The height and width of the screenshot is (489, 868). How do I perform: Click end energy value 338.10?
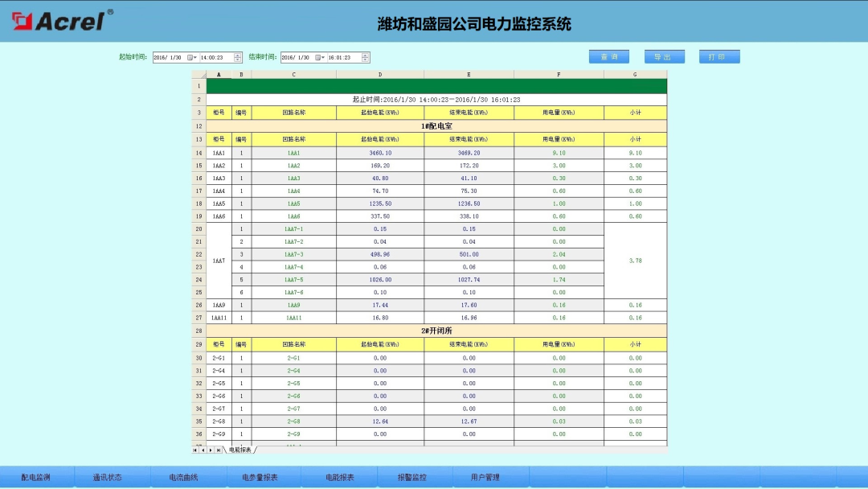[469, 216]
